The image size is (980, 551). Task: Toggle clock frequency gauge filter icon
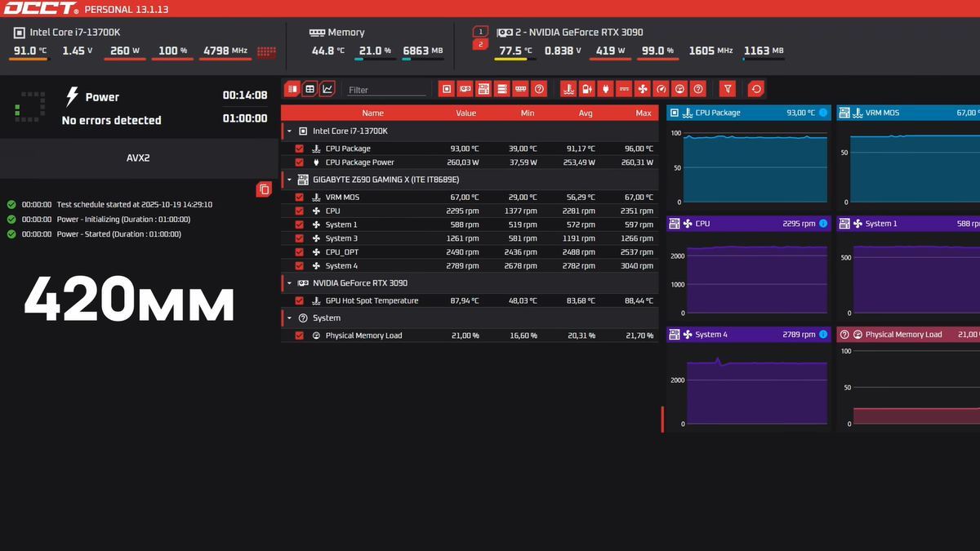661,89
